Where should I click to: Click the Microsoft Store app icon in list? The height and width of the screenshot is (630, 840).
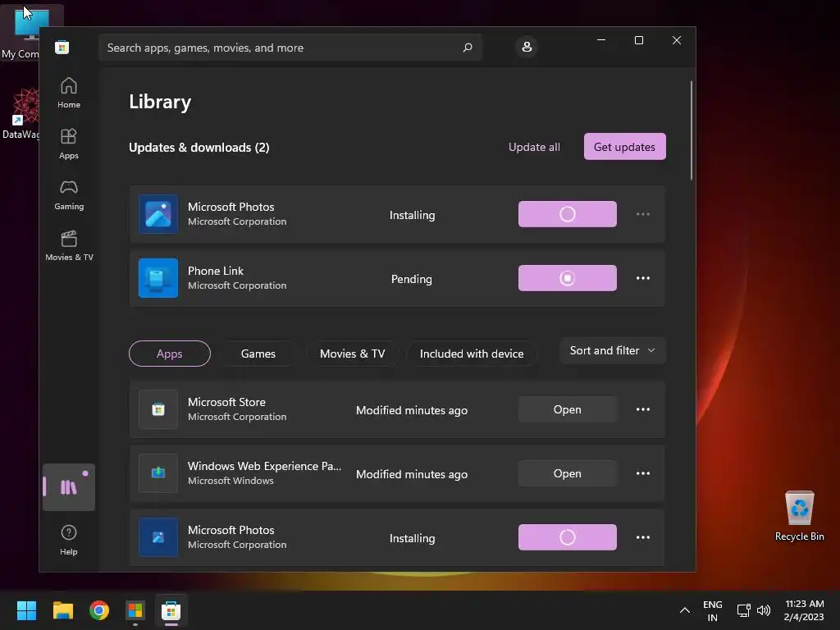158,409
